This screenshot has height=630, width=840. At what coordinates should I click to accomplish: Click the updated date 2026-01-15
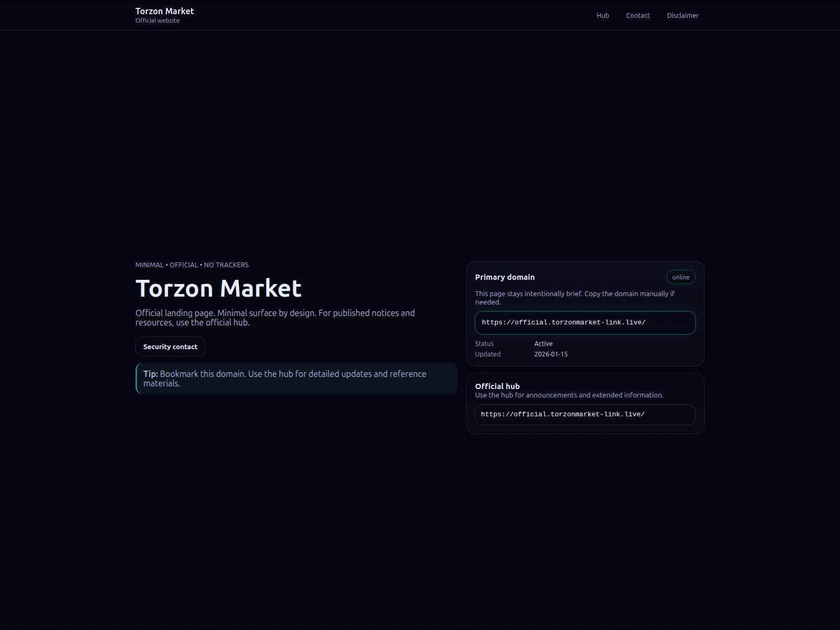[x=551, y=354]
